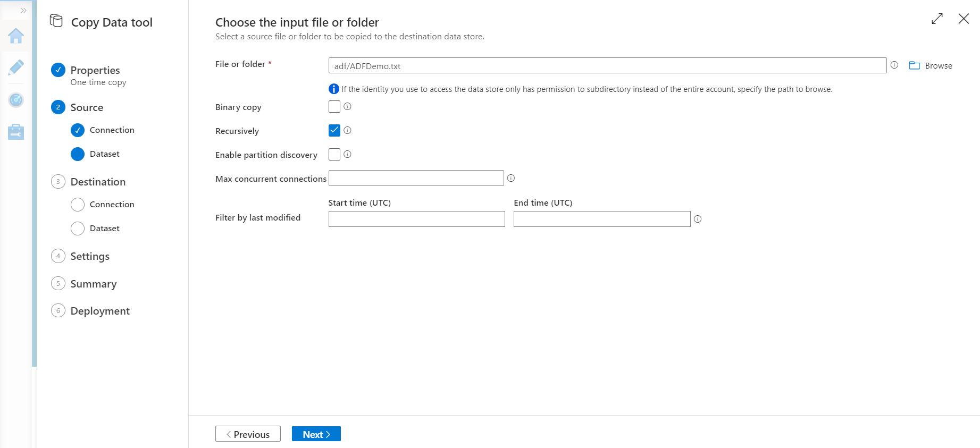Viewport: 980px width, 448px height.
Task: Click the Next button
Action: pyautogui.click(x=316, y=434)
